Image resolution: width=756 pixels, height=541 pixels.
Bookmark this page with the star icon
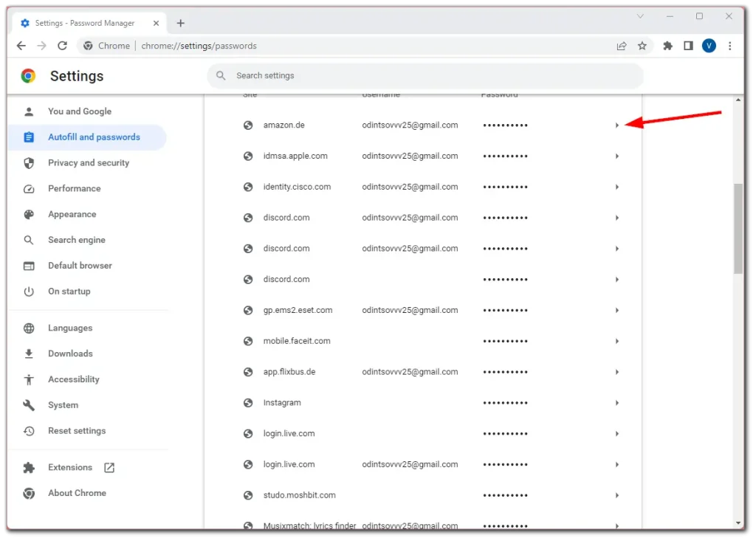tap(642, 46)
